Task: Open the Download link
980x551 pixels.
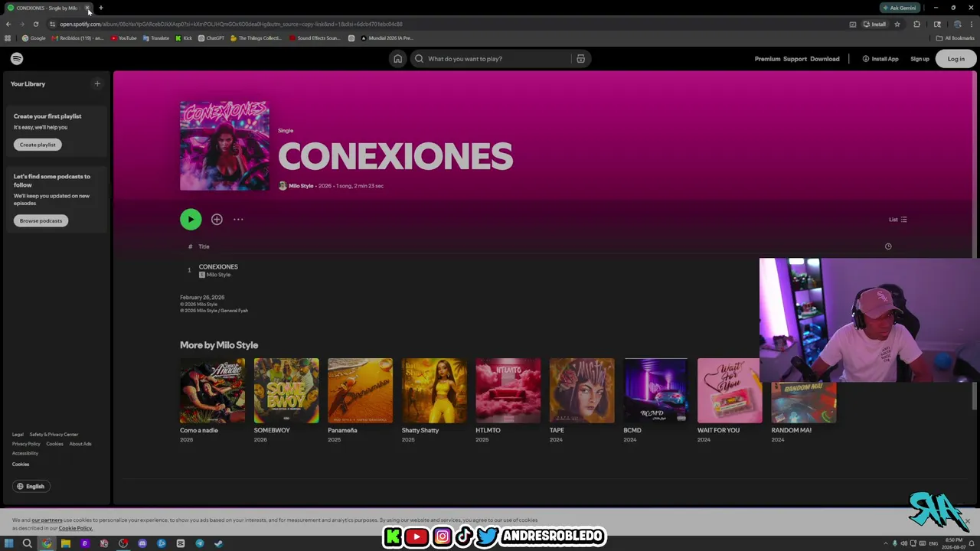Action: [x=825, y=59]
